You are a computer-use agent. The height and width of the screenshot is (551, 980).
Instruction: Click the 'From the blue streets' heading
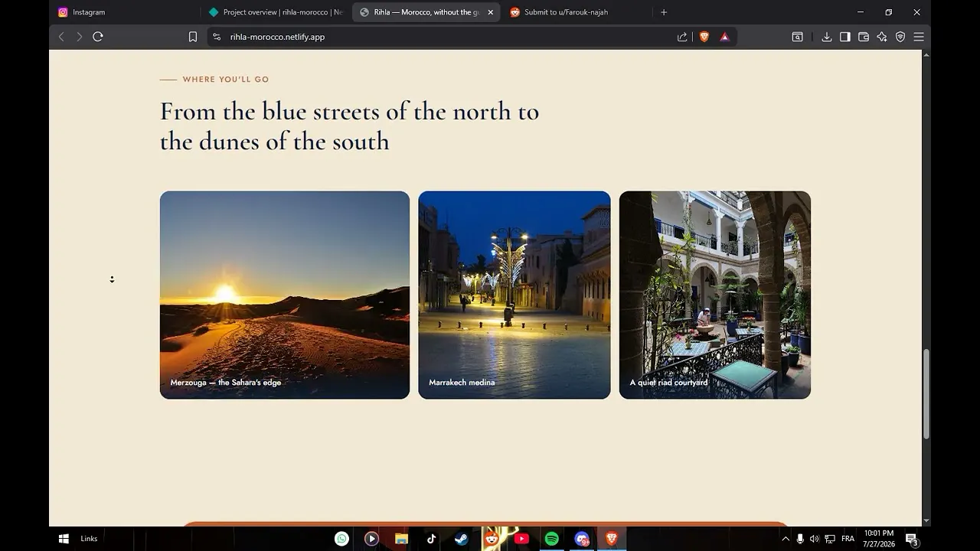[349, 126]
